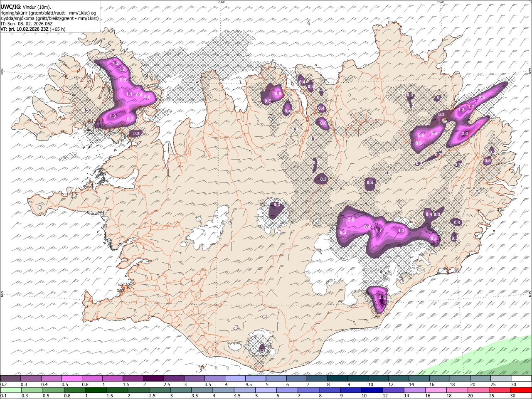The height and width of the screenshot is (399, 532).
Task: Pick the upper legend swatch starting at 0.8
Action: 92,378
